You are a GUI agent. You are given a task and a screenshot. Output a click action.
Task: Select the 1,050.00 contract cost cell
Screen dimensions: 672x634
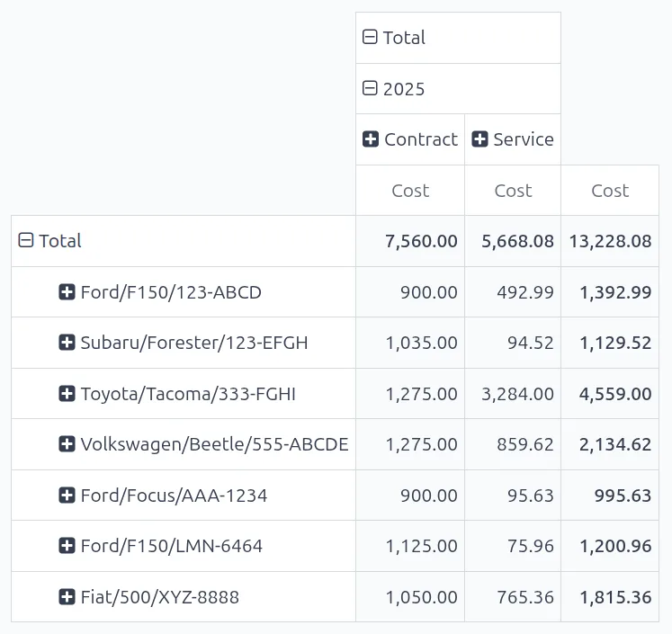[x=410, y=597]
